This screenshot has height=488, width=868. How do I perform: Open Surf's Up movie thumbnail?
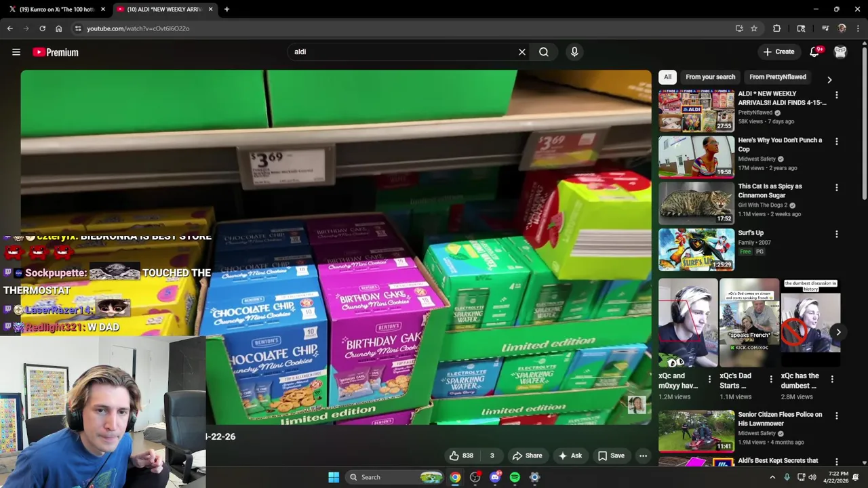696,249
